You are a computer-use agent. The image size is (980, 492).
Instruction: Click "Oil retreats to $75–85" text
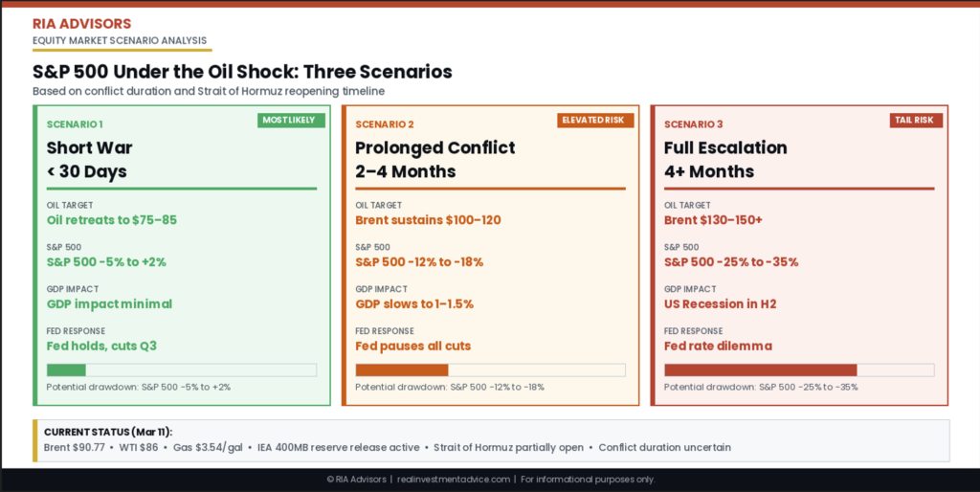pos(112,220)
